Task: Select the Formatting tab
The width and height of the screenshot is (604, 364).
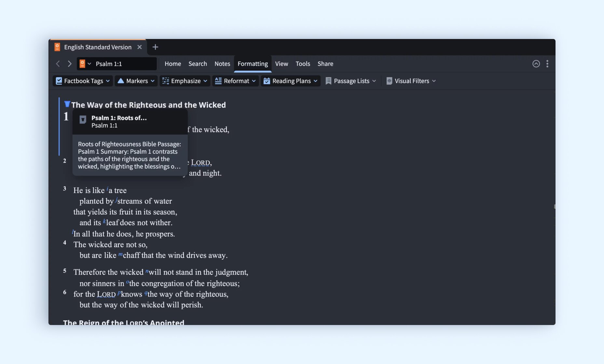Action: [x=253, y=64]
